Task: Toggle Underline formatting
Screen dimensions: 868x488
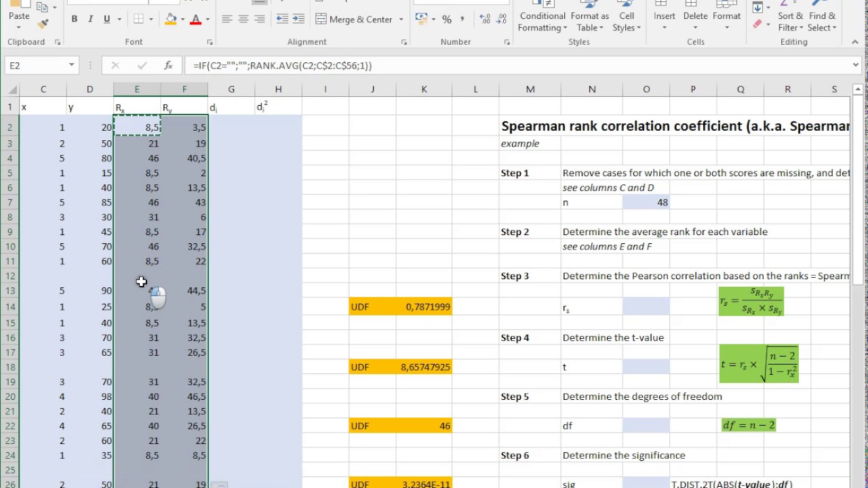Action: click(x=106, y=20)
